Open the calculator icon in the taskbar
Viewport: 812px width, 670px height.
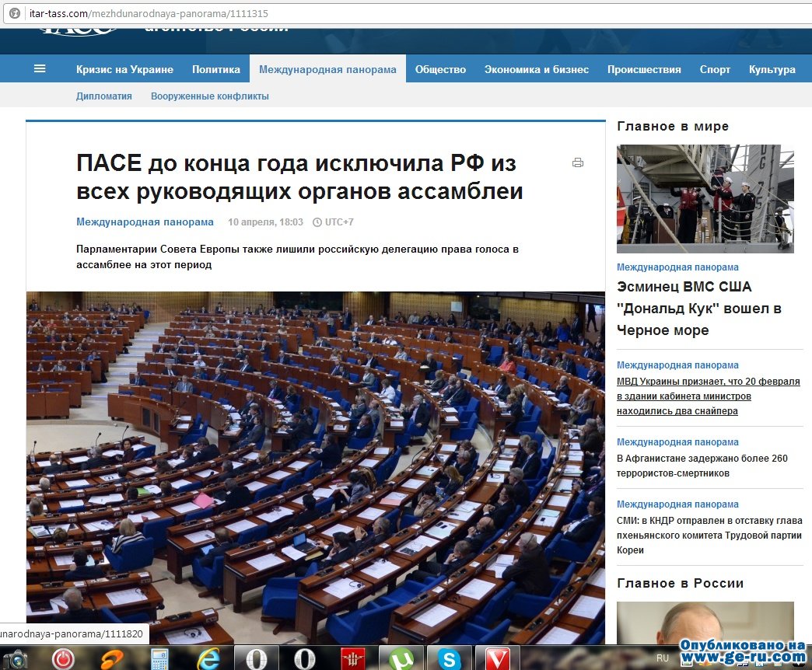pyautogui.click(x=160, y=659)
